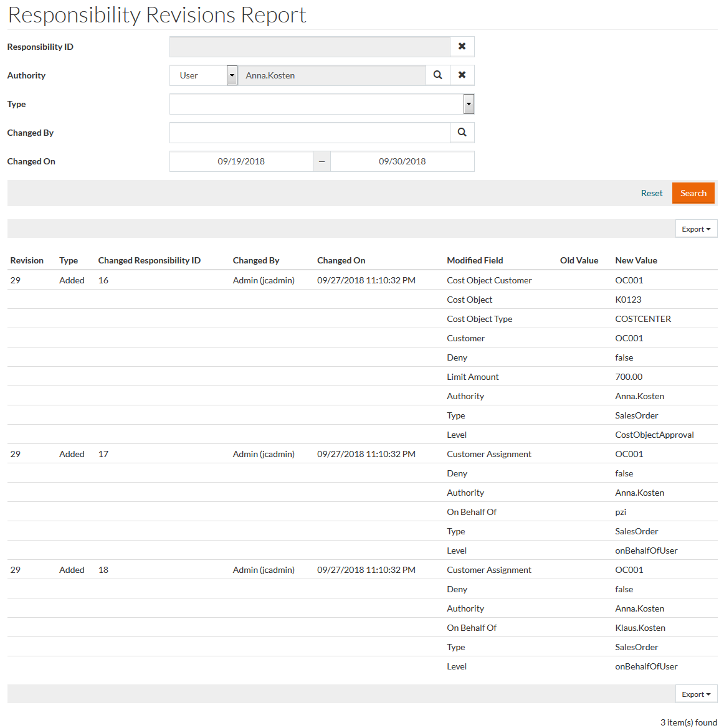Screen dimensions: 724x728
Task: Click the Responsibility ID input field
Action: point(310,47)
